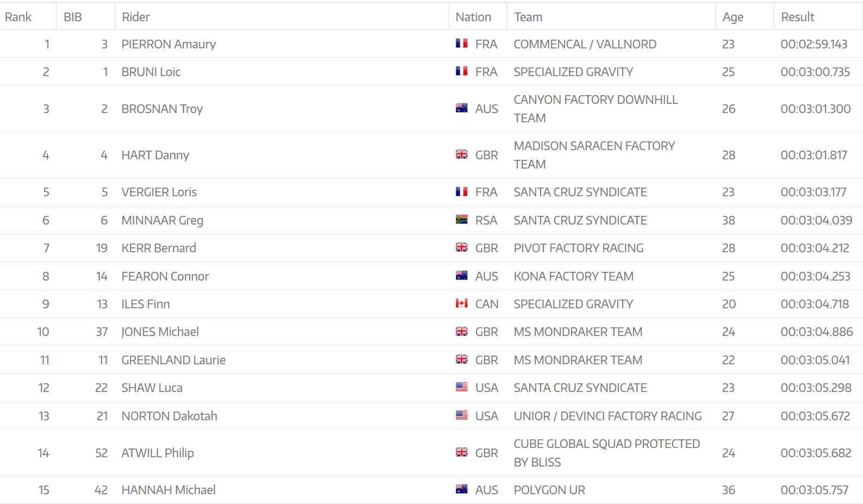Screen dimensions: 863x504
Task: Click the USA flag in Luca Shaw's row
Action: [462, 387]
